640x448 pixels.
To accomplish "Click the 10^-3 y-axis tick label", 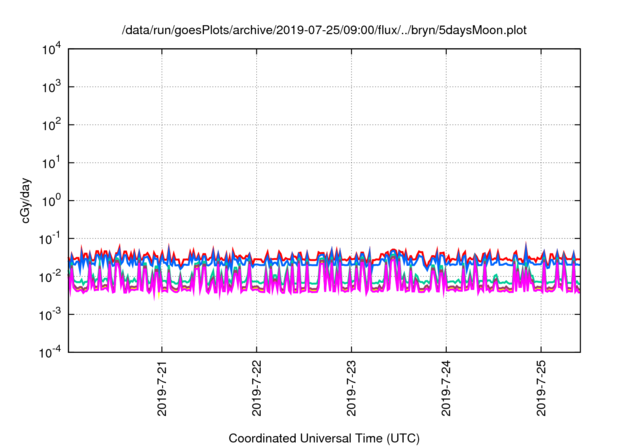I will (x=50, y=315).
